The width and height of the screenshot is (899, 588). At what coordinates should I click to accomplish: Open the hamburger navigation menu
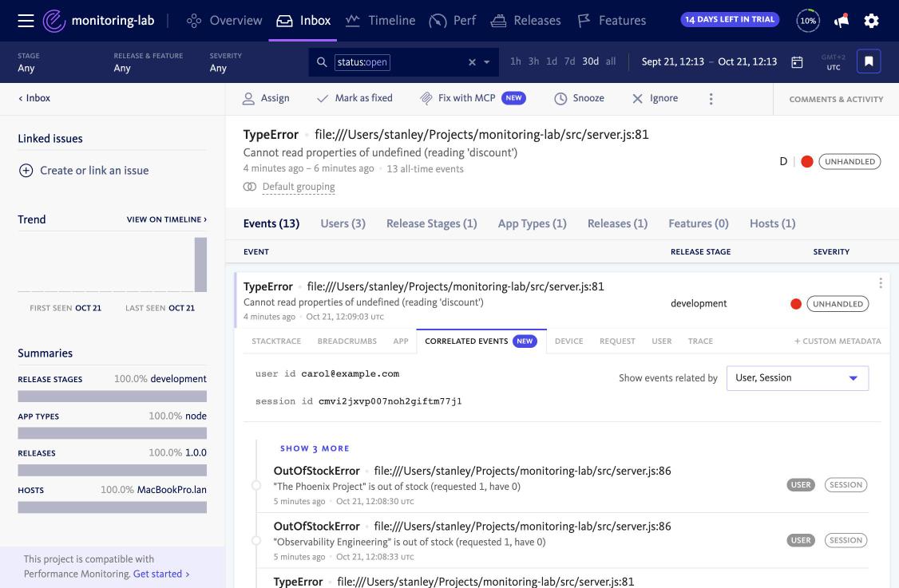[x=26, y=21]
